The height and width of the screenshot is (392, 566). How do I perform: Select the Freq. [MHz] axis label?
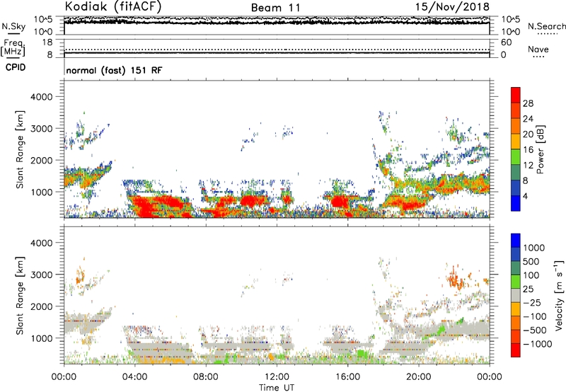(x=13, y=48)
